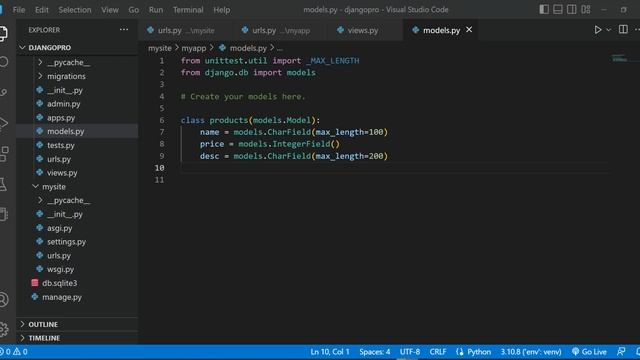Open the Accounts menu in the activity bar
Image resolution: width=640 pixels, height=360 pixels.
(3, 300)
